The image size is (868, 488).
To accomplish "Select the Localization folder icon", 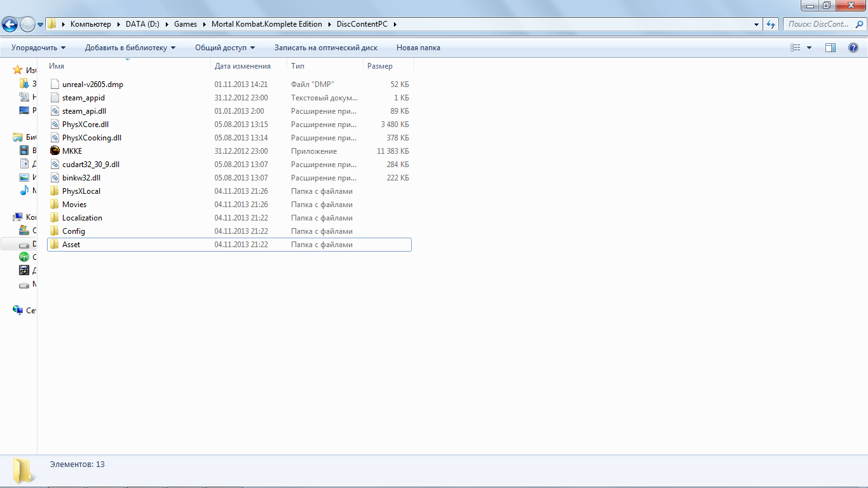I will (55, 218).
